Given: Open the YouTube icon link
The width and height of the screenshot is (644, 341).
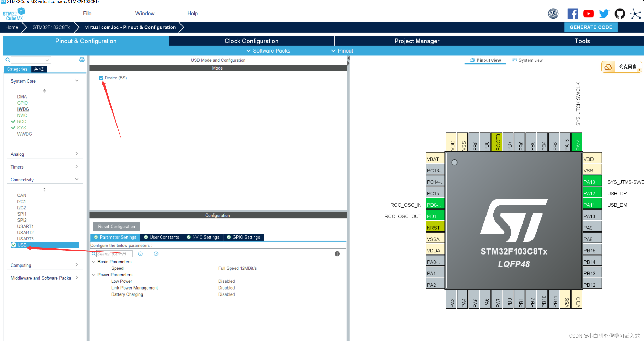Looking at the screenshot, I should point(588,14).
